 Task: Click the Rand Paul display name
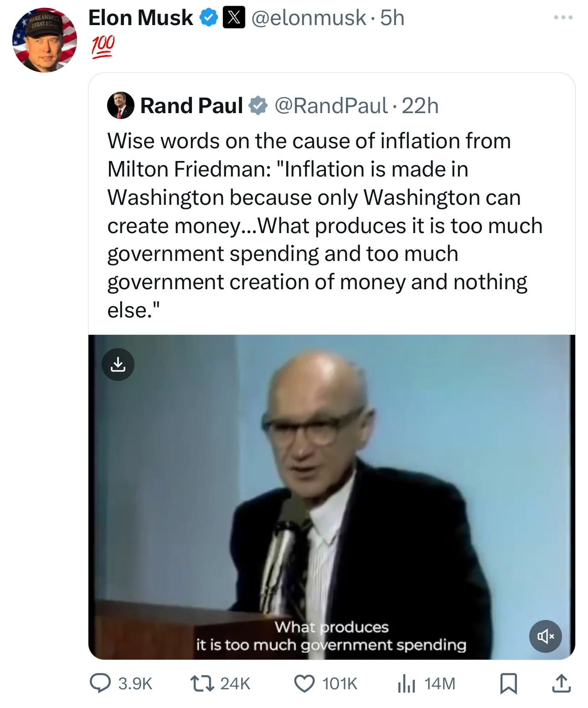point(191,105)
